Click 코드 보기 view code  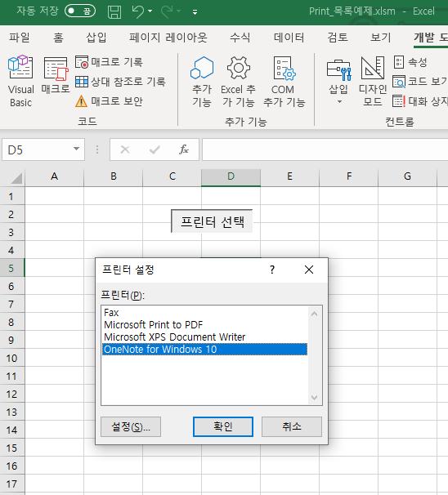419,82
